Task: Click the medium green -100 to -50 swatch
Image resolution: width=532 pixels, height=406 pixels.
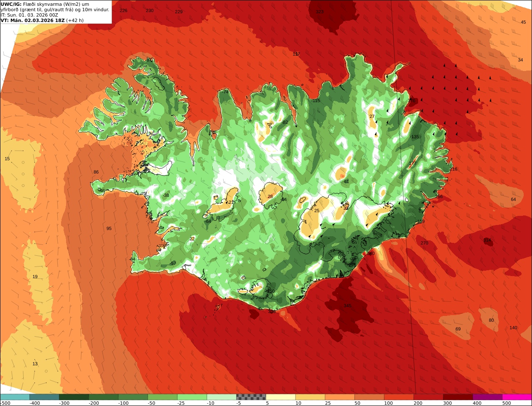Action: pyautogui.click(x=133, y=397)
